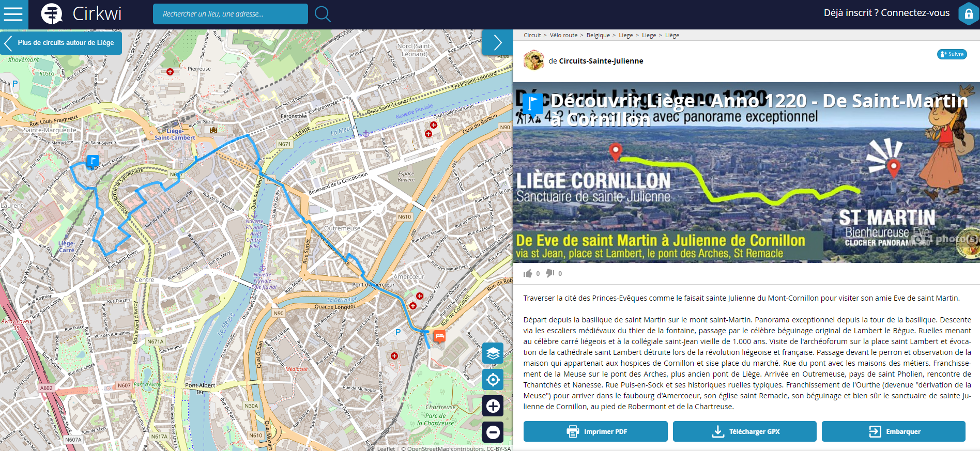Expand the map with the right arrow
The image size is (980, 451).
click(497, 42)
